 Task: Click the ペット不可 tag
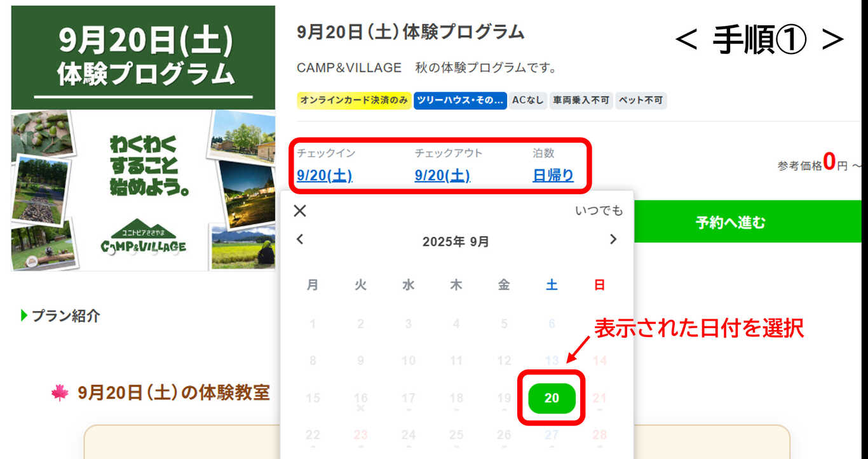[641, 100]
